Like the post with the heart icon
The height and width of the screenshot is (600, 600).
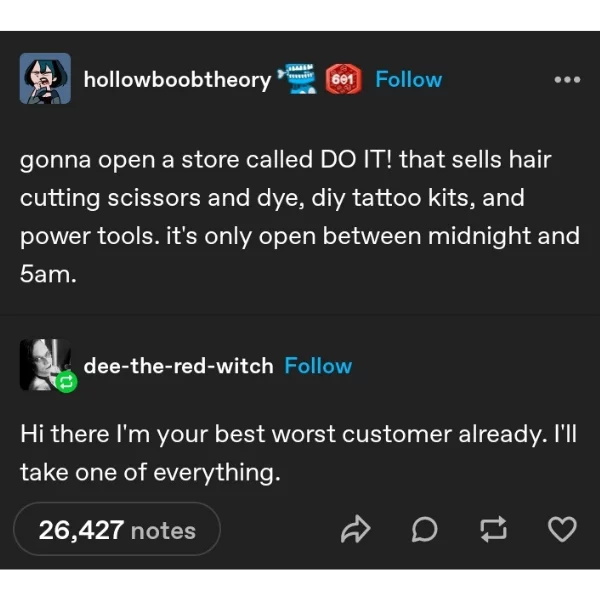(562, 529)
